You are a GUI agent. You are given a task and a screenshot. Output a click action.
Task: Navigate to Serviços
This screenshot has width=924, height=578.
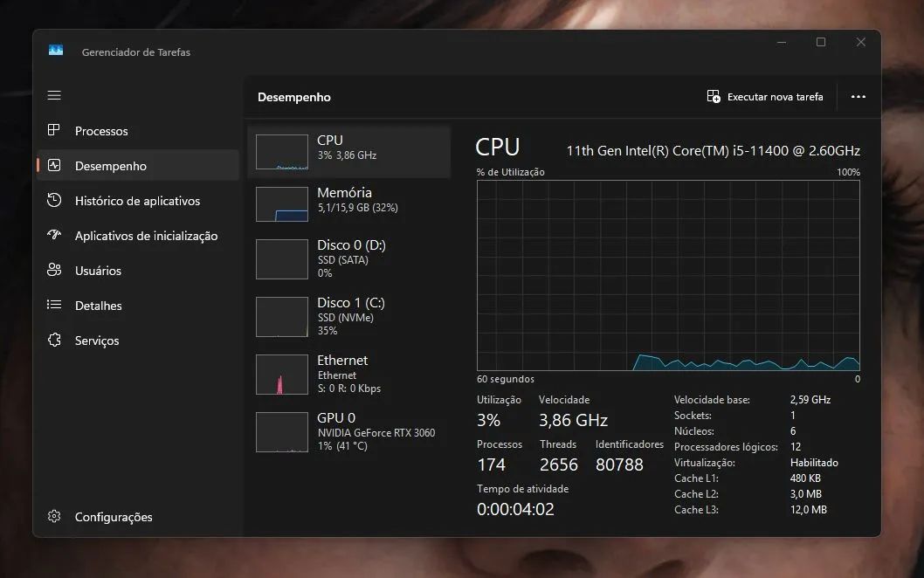point(138,340)
